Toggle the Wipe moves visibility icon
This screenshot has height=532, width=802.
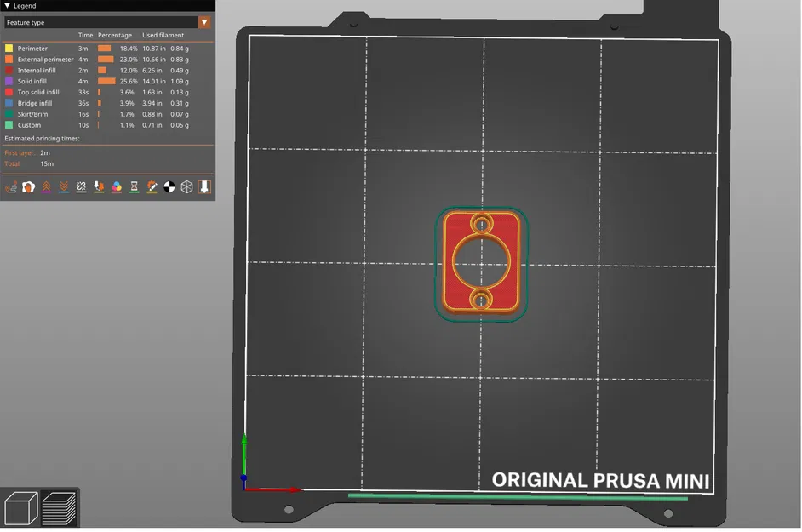29,187
